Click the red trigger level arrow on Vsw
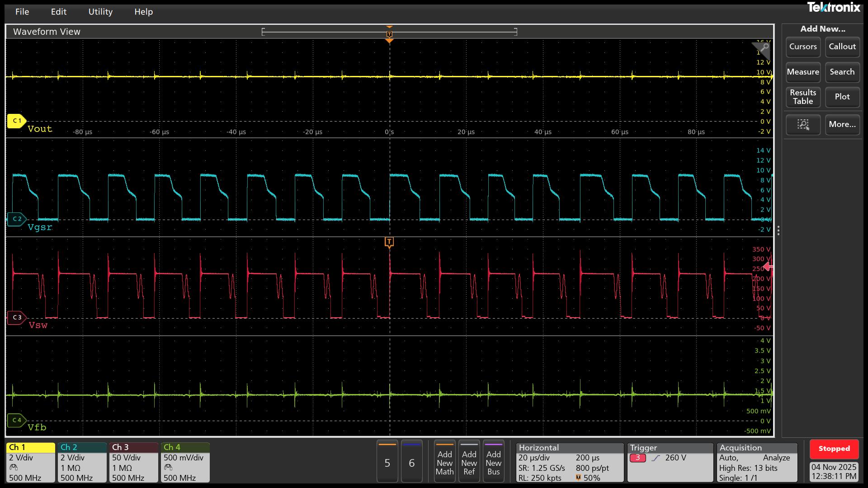This screenshot has height=488, width=868. click(x=767, y=266)
